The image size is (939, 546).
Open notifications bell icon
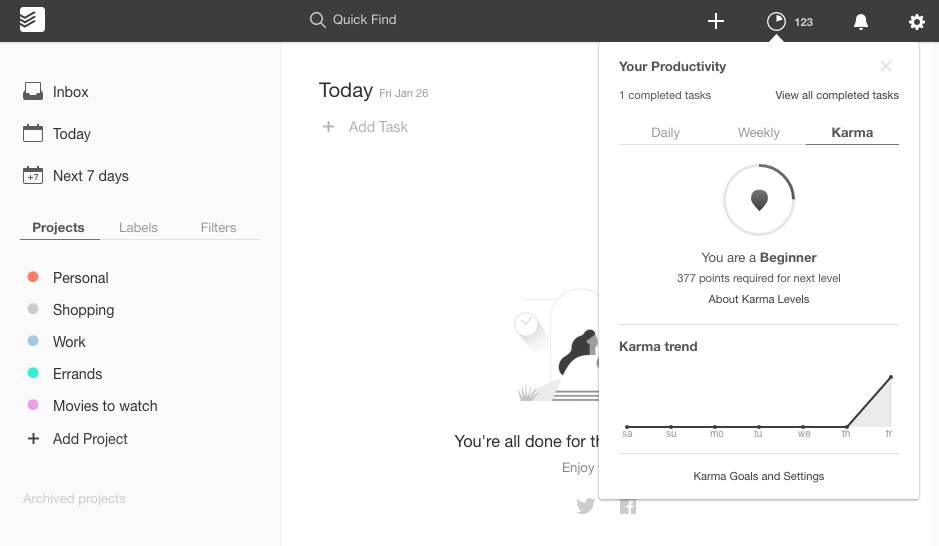(861, 22)
